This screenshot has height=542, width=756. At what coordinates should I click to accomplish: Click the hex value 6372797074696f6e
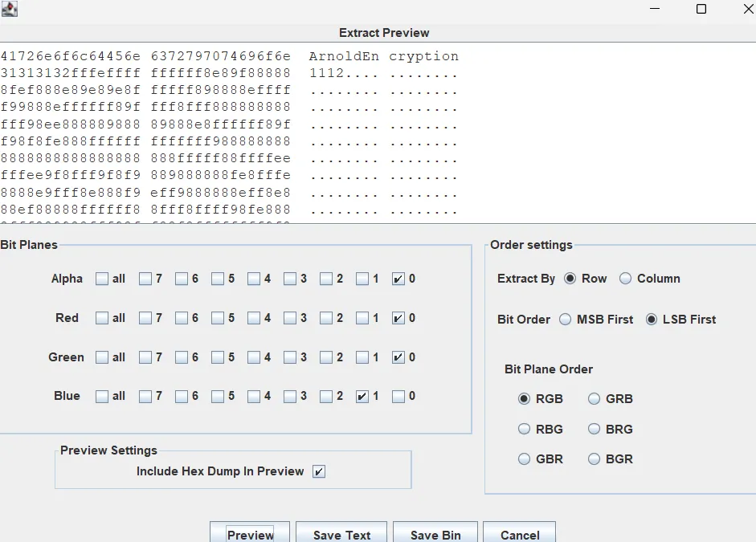coord(221,56)
